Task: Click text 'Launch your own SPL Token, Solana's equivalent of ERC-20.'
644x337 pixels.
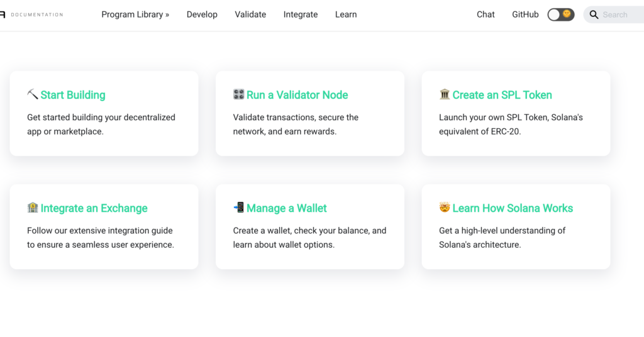Action: tap(511, 124)
